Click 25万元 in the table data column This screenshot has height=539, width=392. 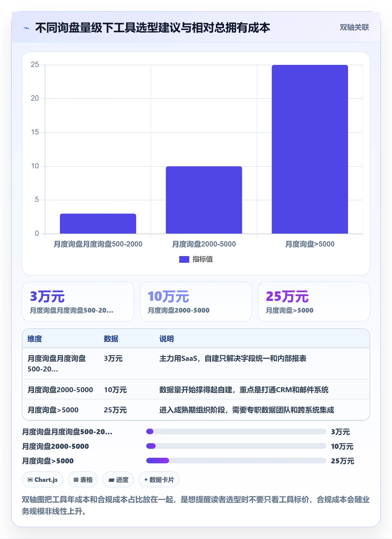pos(115,410)
